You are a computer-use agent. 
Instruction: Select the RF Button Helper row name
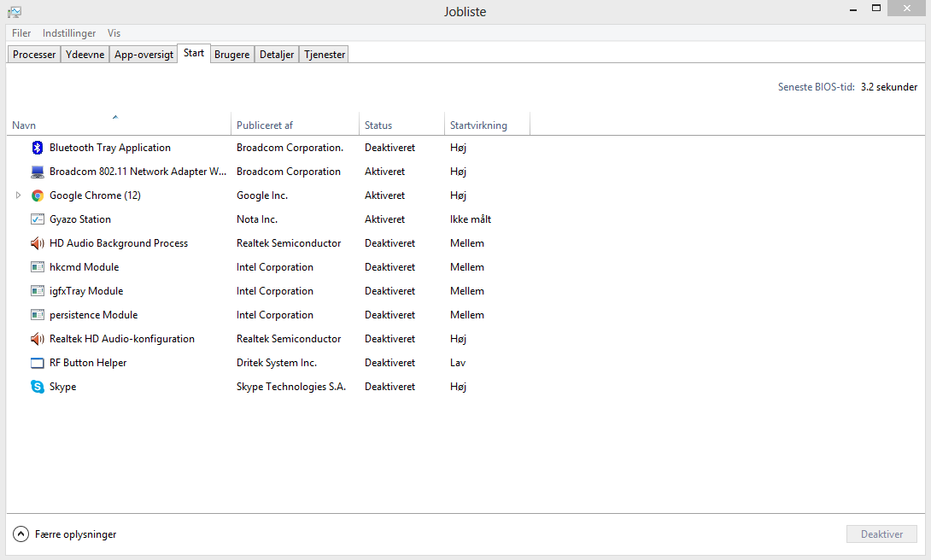(x=88, y=363)
